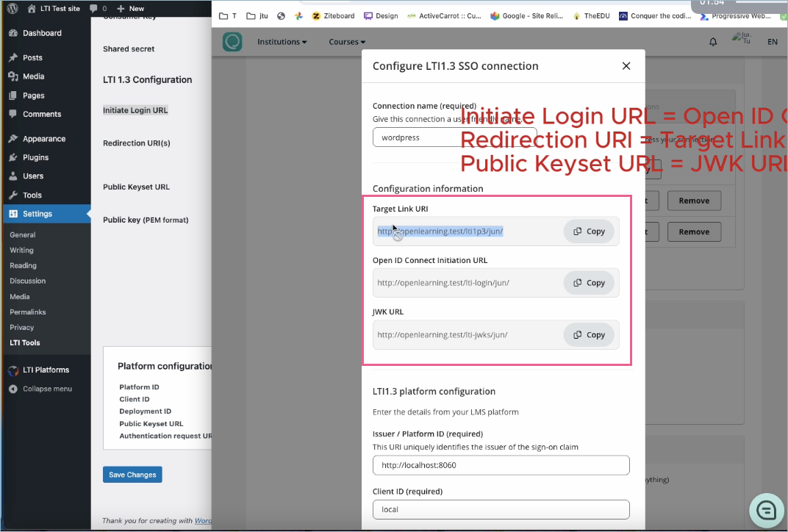
Task: Open Google Site Reliability bookmark
Action: (526, 16)
